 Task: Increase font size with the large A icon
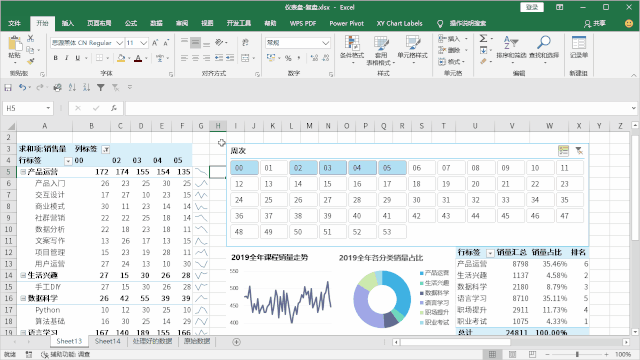[x=155, y=42]
